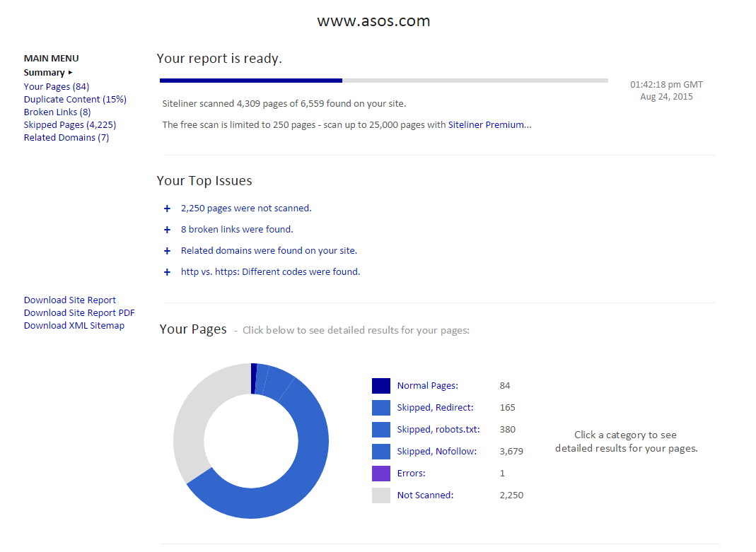Open Your Pages (84) in main menu
756x552 pixels.
[x=57, y=87]
